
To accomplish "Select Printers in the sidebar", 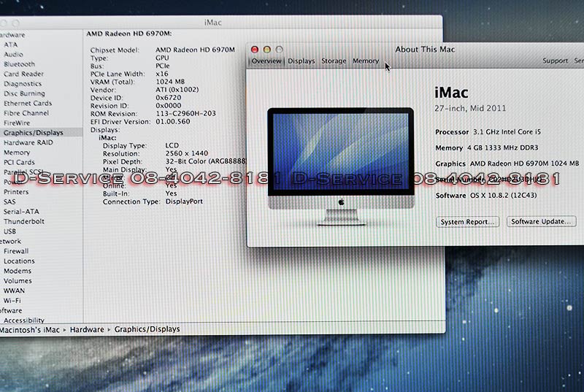I will (x=16, y=192).
